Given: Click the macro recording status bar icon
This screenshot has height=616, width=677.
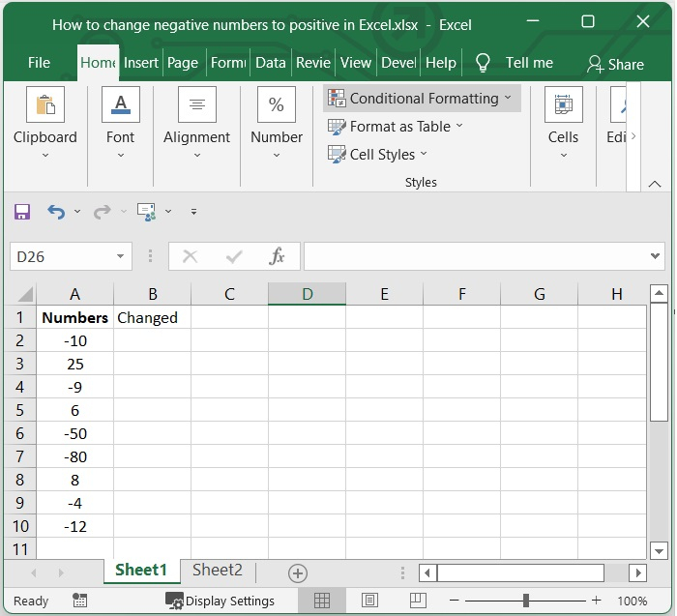Looking at the screenshot, I should [80, 601].
